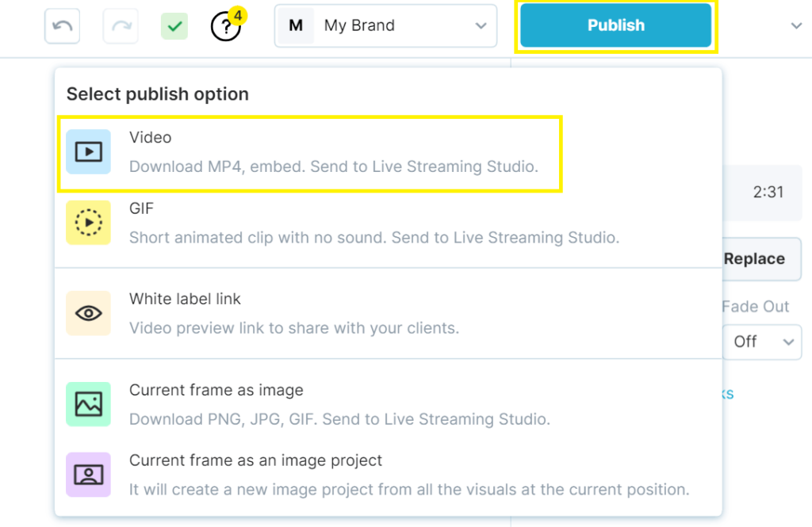Click the Redo arrow icon

[120, 25]
